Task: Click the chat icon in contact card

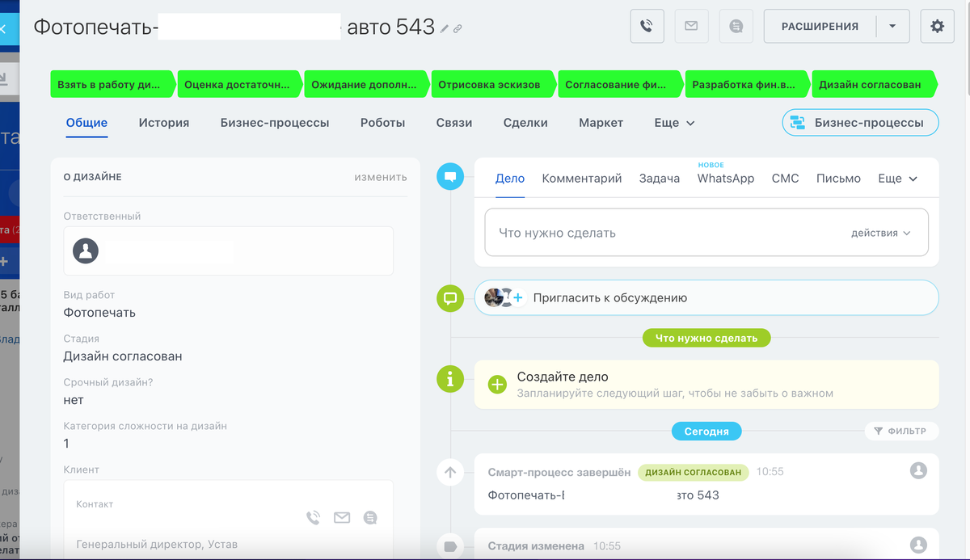Action: 370,518
